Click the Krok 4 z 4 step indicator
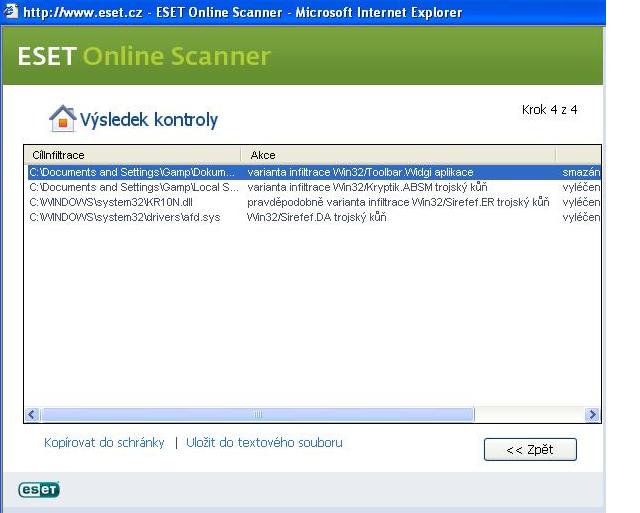640x513 pixels. [x=549, y=109]
